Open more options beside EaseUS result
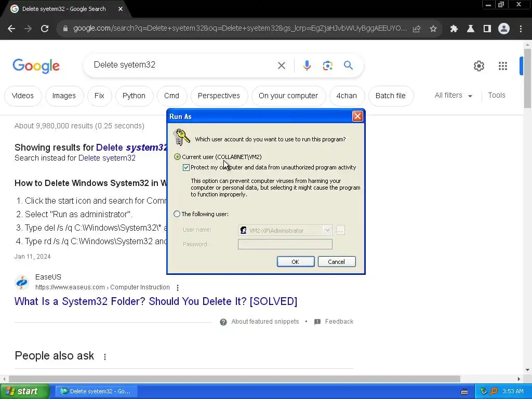Viewport: 532px width, 399px height. coord(178,288)
